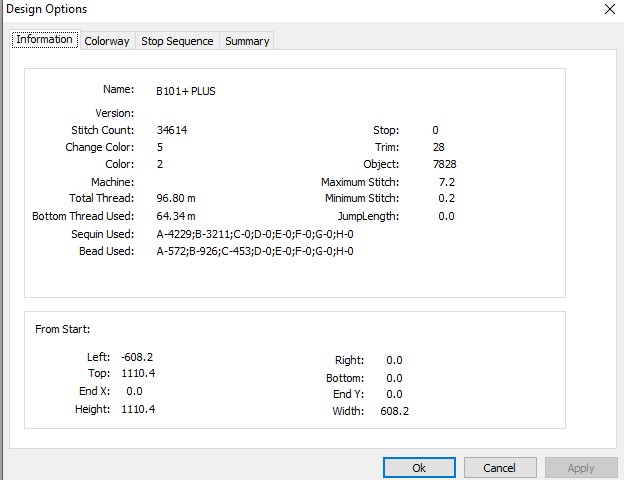The height and width of the screenshot is (480, 624).
Task: Click the Version label
Action: point(115,113)
